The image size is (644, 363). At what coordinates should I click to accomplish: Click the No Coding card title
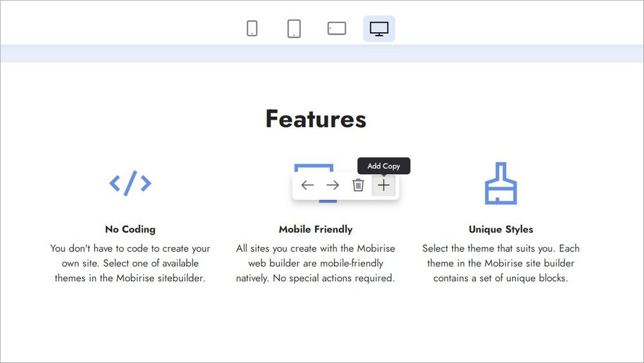(x=130, y=229)
